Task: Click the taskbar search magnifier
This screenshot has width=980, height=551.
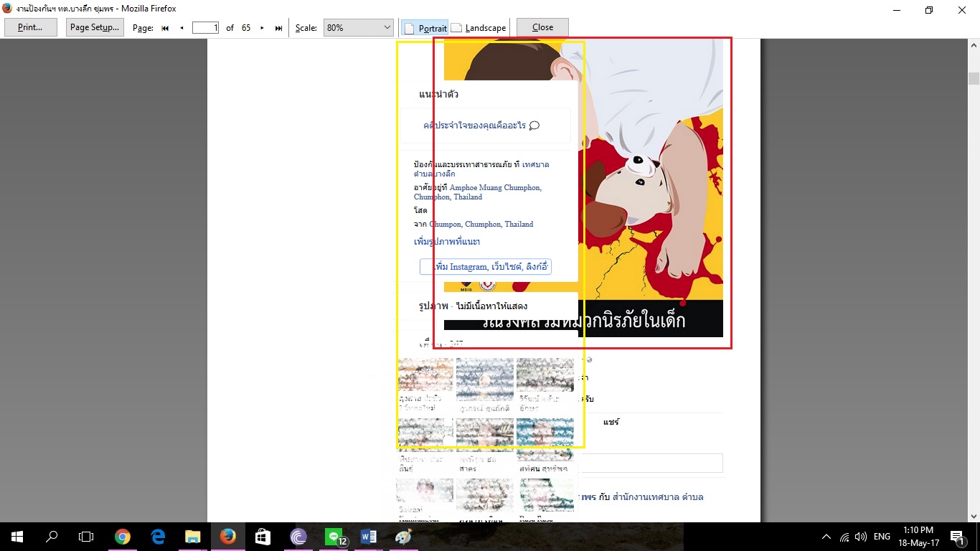Action: pos(52,537)
